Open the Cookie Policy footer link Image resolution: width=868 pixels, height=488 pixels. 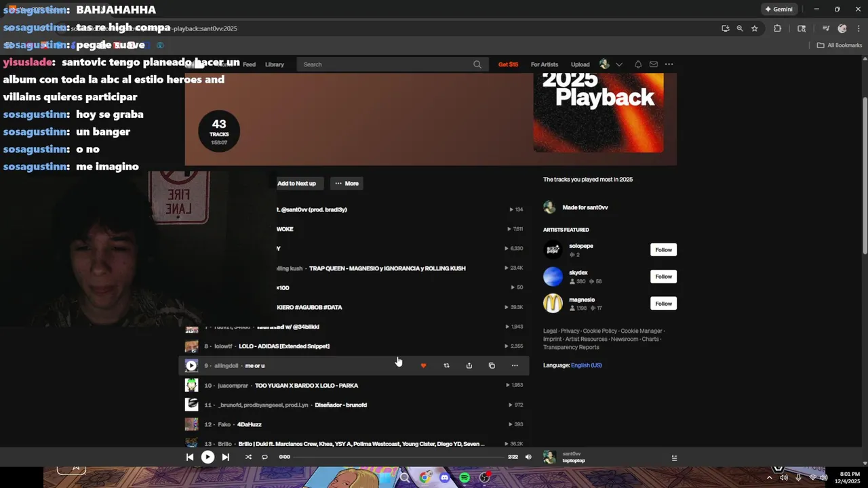[x=600, y=331]
